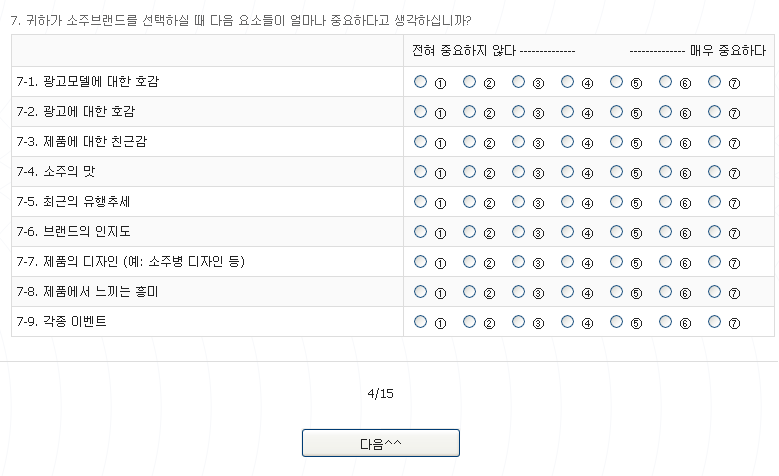The width and height of the screenshot is (779, 476).
Task: Pick rating ⑥ for 7-4 소주의 맛
Action: coord(665,172)
